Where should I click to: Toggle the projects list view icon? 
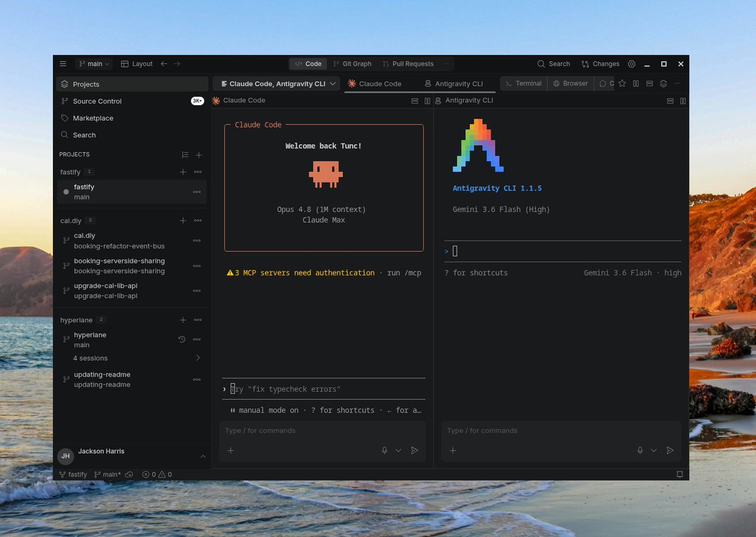click(185, 155)
